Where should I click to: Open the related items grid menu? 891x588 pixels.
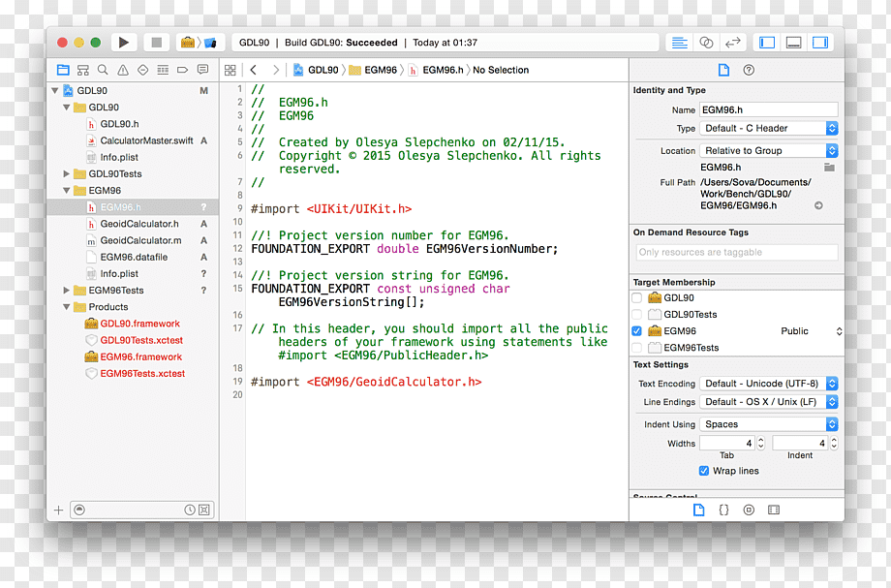tap(230, 70)
